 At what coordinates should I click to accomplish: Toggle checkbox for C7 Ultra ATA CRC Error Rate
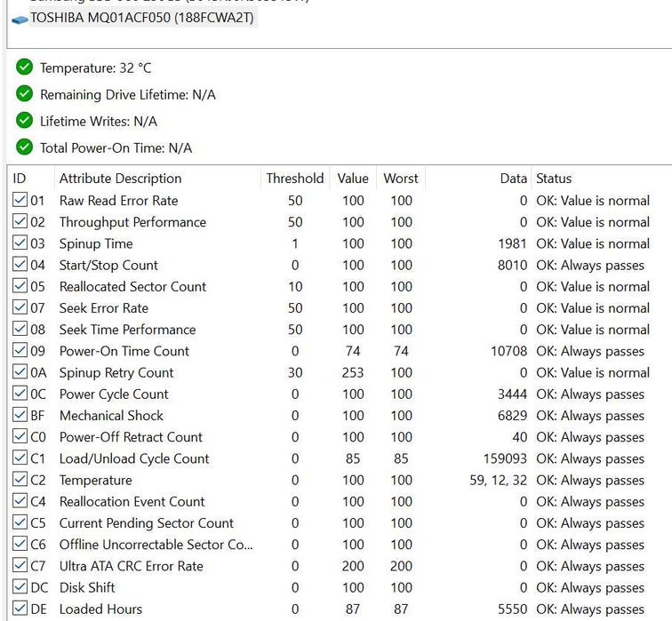coord(20,565)
